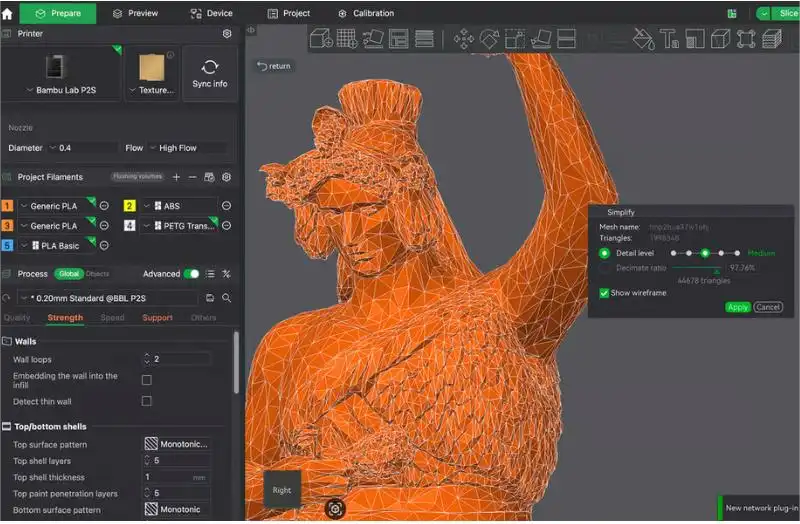
Task: Open the Calibration tab
Action: tap(366, 13)
